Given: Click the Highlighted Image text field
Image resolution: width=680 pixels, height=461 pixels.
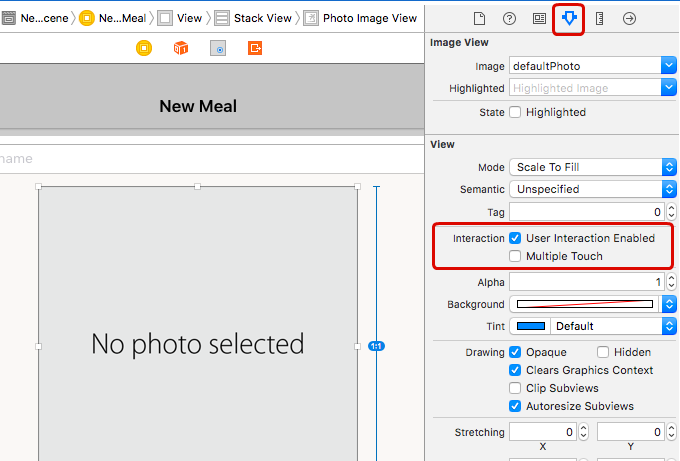Looking at the screenshot, I should point(585,88).
